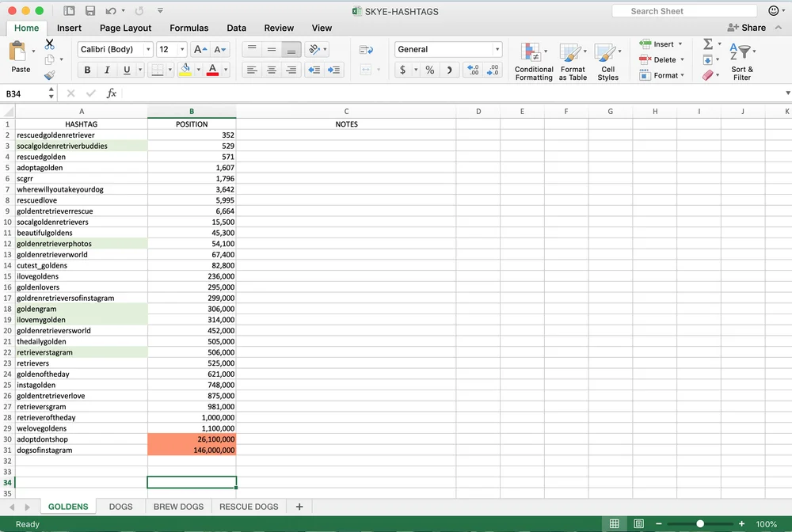Switch to the DOGS sheet tab

pyautogui.click(x=120, y=507)
